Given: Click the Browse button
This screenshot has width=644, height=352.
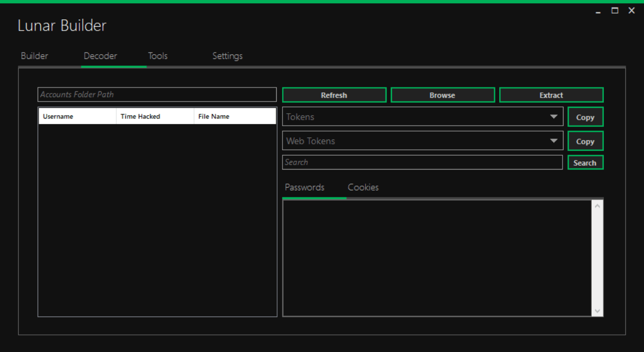Looking at the screenshot, I should tap(442, 95).
